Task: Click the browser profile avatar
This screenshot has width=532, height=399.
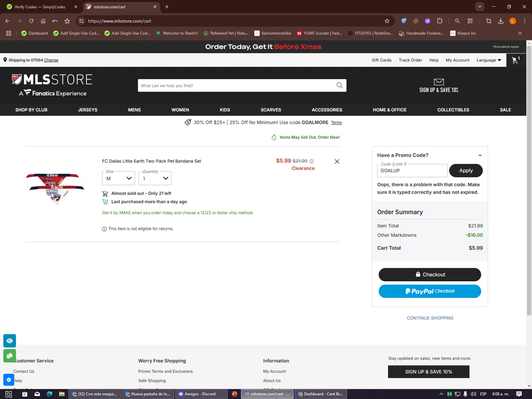Action: (x=512, y=21)
